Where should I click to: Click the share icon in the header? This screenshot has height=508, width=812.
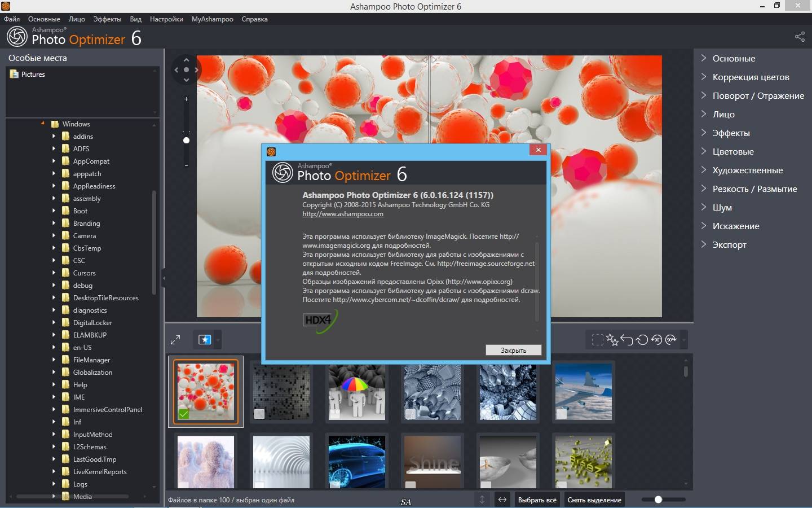[x=800, y=37]
